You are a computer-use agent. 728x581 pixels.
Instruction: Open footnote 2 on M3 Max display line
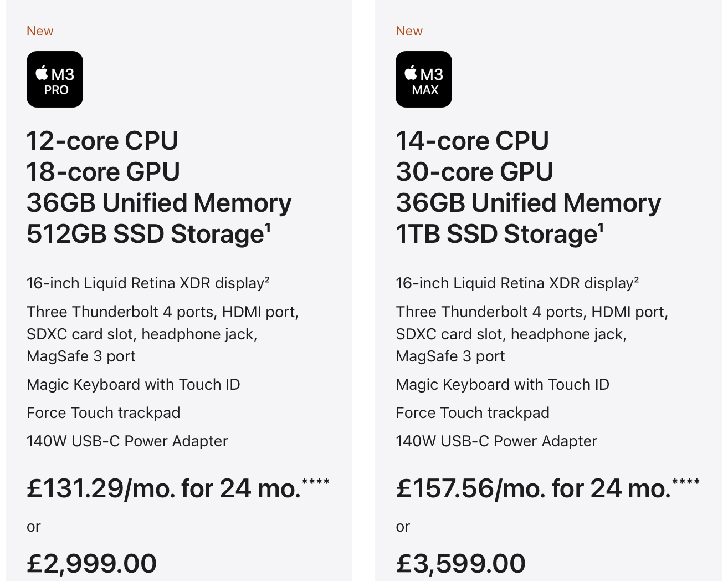[x=636, y=279]
